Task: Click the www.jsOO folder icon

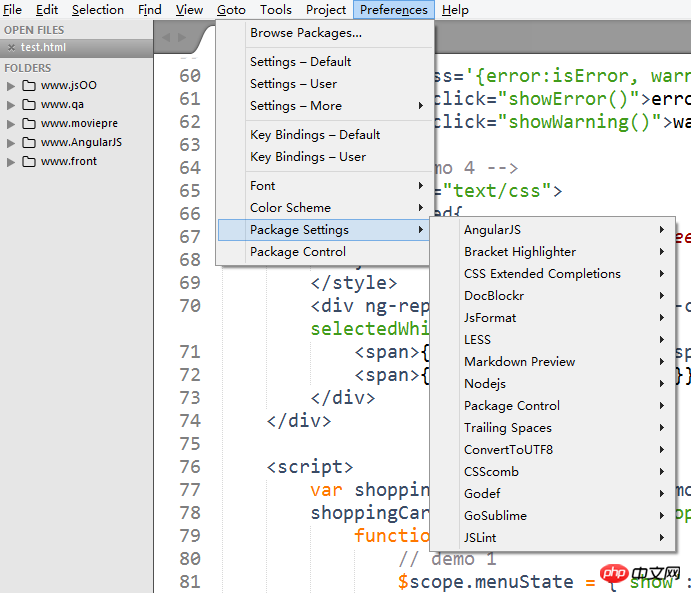Action: tap(29, 85)
